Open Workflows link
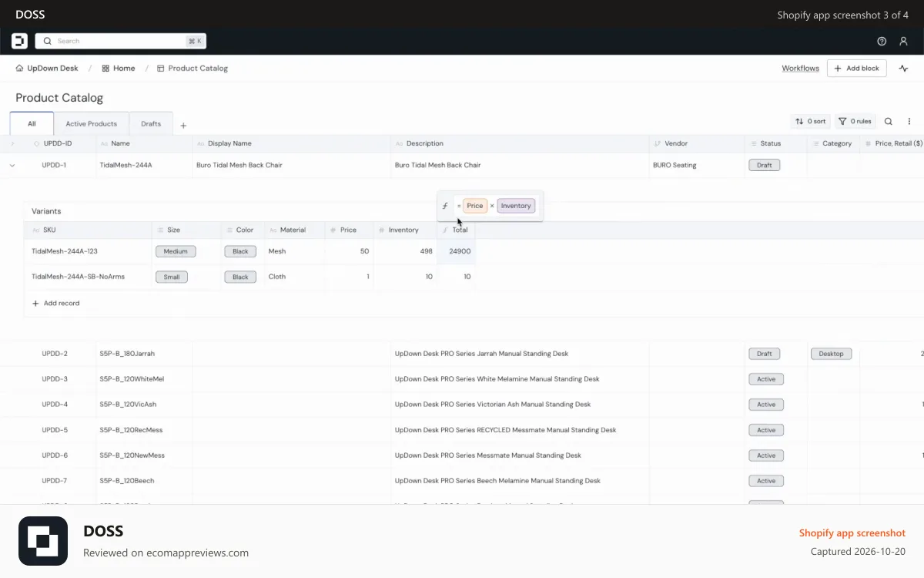The width and height of the screenshot is (924, 578). click(x=800, y=68)
